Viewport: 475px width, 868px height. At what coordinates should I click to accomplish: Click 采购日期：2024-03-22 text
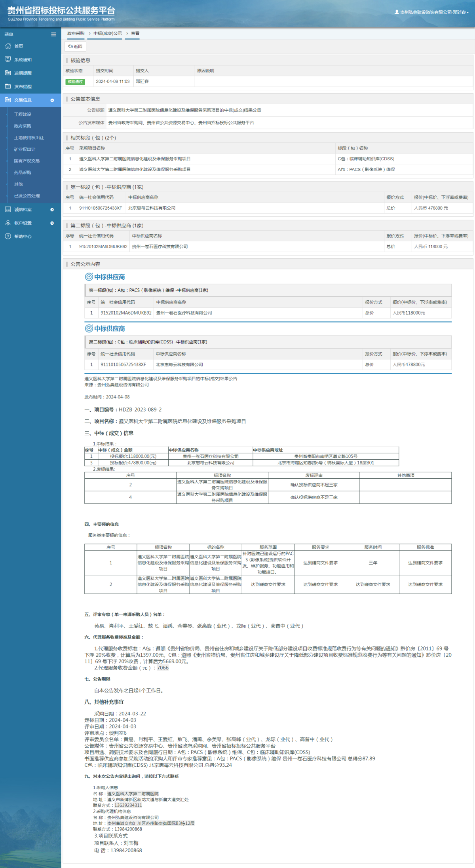coord(120,714)
